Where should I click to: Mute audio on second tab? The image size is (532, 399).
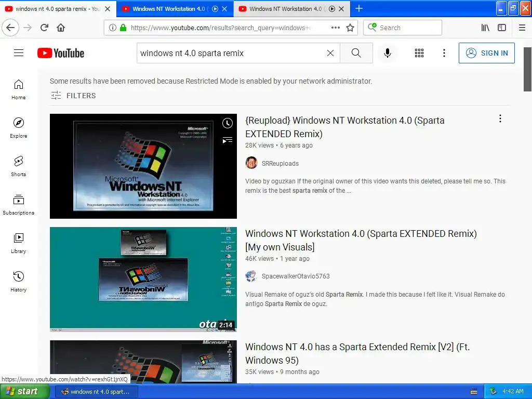(215, 9)
